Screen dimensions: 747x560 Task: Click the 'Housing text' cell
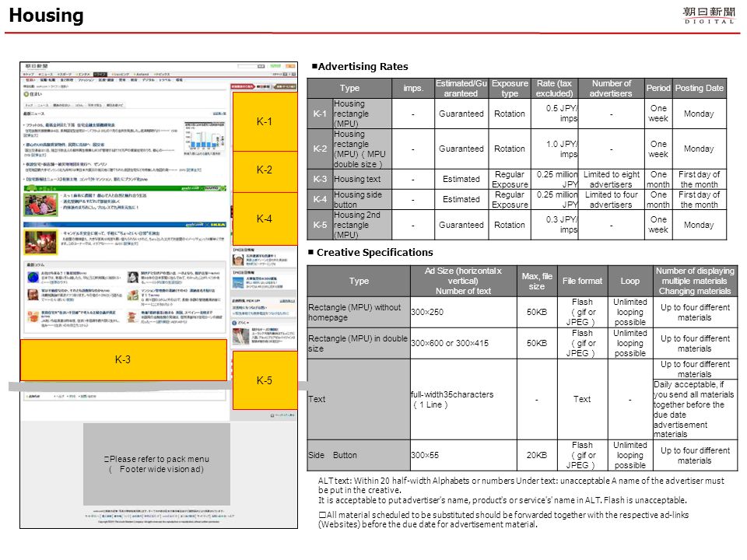tap(362, 179)
